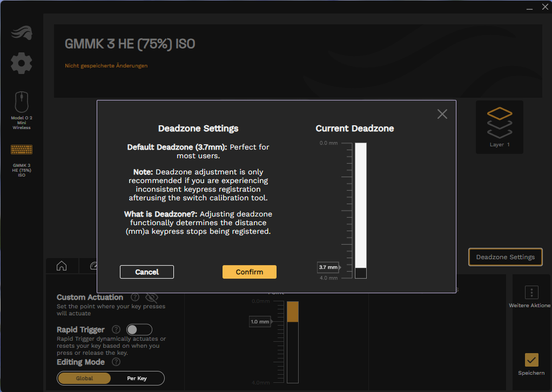
Task: Enable the Rapid Trigger switch
Action: tap(139, 329)
